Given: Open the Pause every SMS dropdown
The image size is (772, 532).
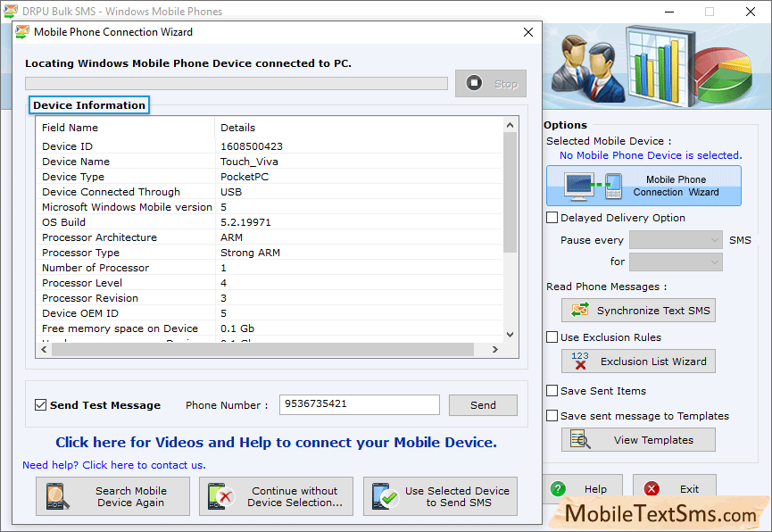Looking at the screenshot, I should pos(676,240).
